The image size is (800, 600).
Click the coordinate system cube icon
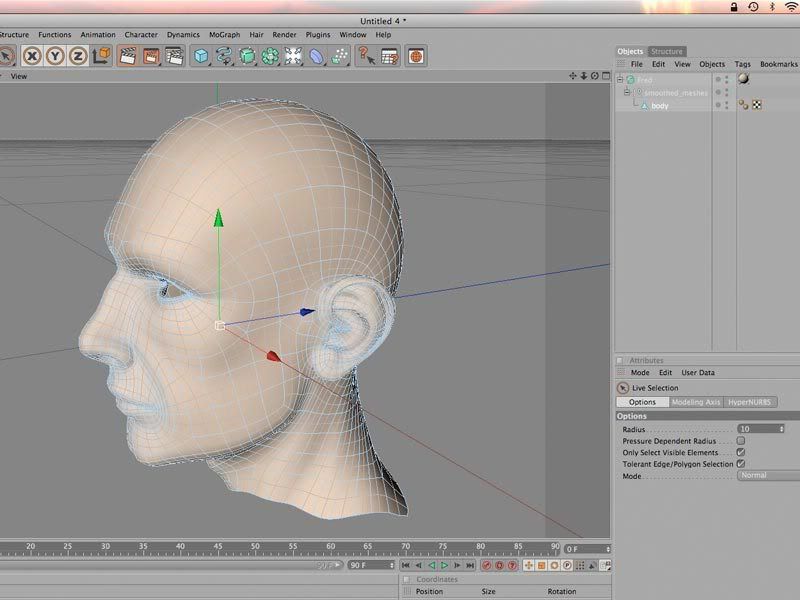click(101, 56)
